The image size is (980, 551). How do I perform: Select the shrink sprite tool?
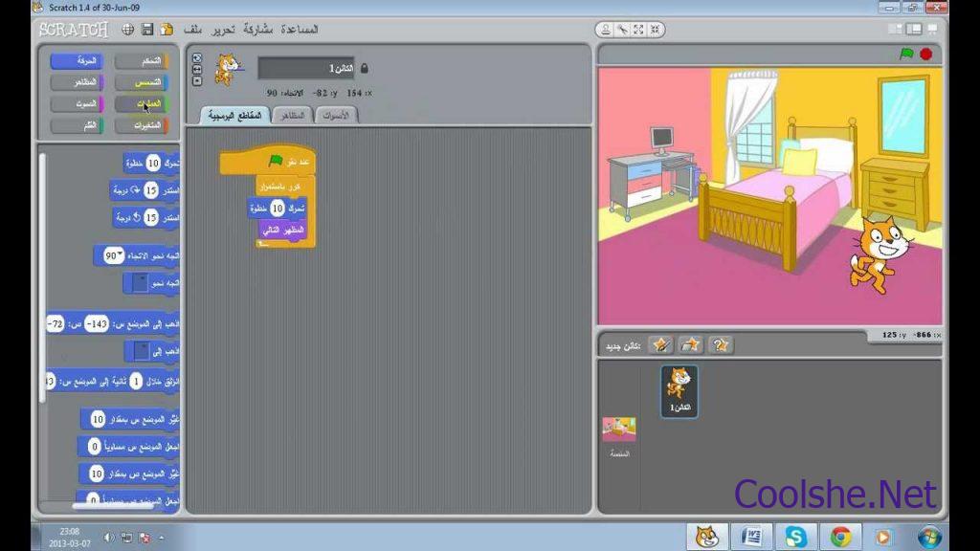click(653, 30)
